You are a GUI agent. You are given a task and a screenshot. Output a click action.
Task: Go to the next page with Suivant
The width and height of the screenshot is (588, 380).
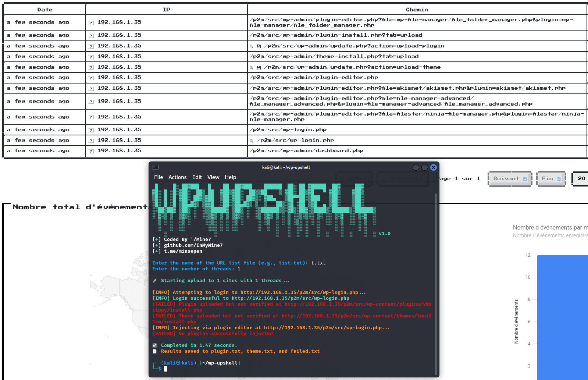(x=510, y=179)
